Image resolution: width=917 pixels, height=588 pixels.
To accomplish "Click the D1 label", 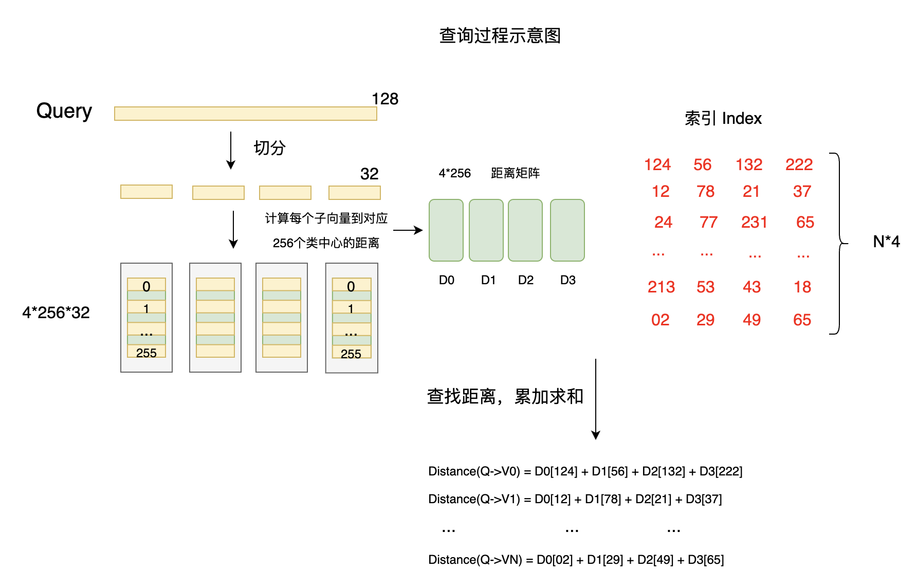I will [x=488, y=280].
